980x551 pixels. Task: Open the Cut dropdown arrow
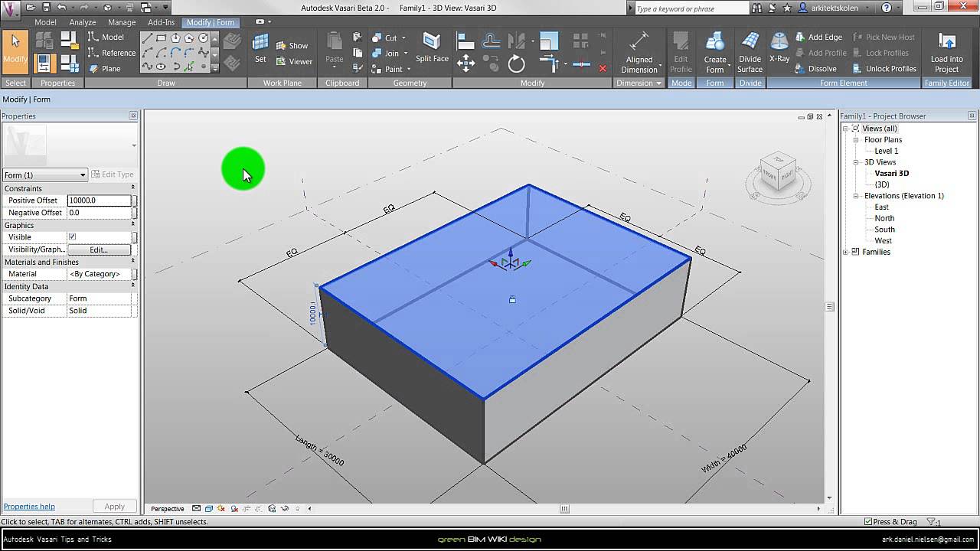403,38
